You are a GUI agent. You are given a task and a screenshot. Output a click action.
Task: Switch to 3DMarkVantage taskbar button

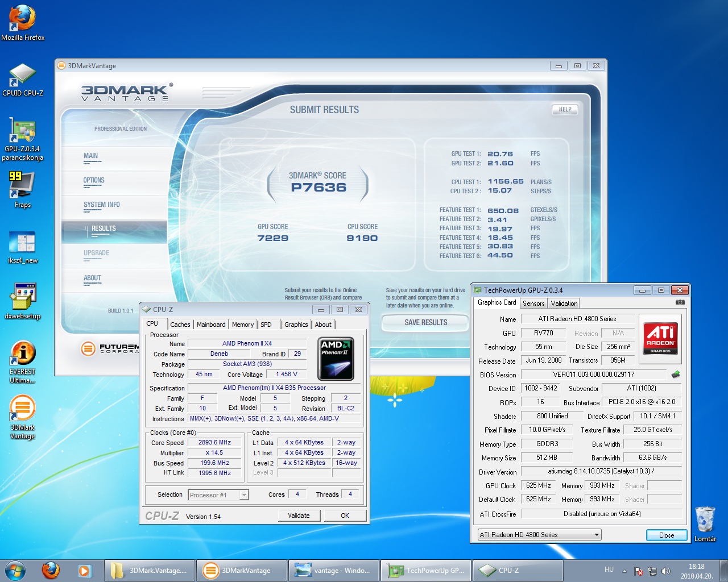pyautogui.click(x=242, y=571)
